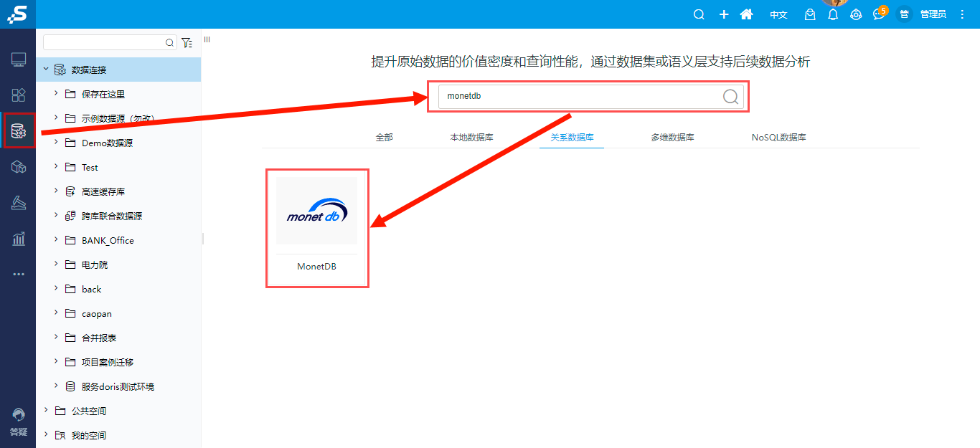Screen dimensions: 980x448
Task: Click the app logo in top-left corner
Action: coord(17,14)
